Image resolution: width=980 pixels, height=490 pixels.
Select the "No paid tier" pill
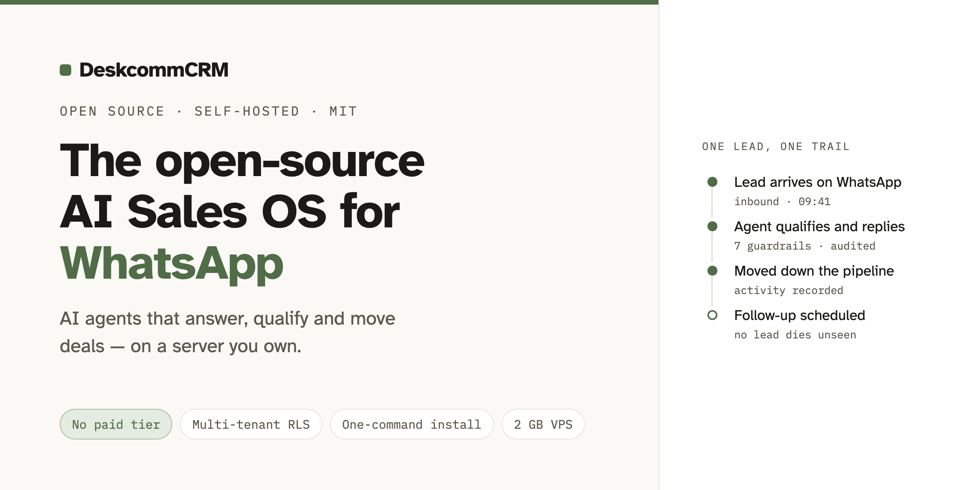116,424
